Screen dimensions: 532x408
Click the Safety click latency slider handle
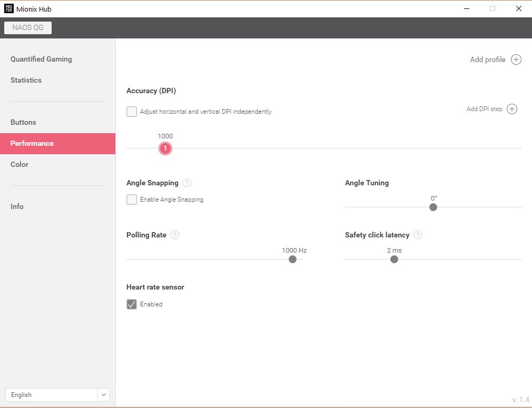point(394,260)
